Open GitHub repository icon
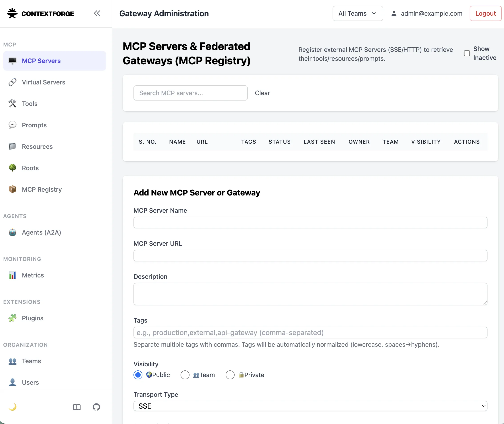Screen dimensions: 504x424 coord(96,407)
